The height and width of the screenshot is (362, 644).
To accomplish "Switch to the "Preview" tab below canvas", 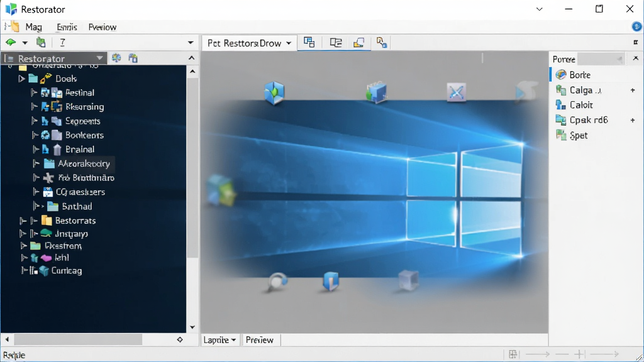I will coord(259,340).
